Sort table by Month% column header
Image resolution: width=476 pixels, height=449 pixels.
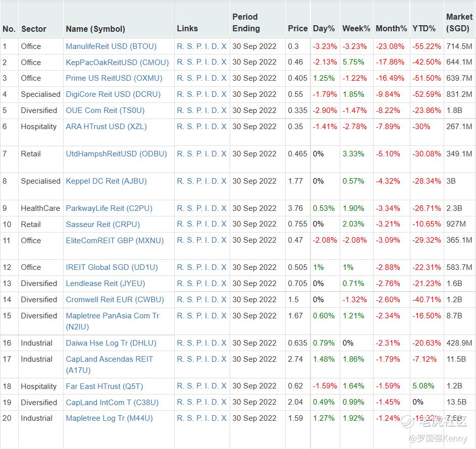[391, 29]
